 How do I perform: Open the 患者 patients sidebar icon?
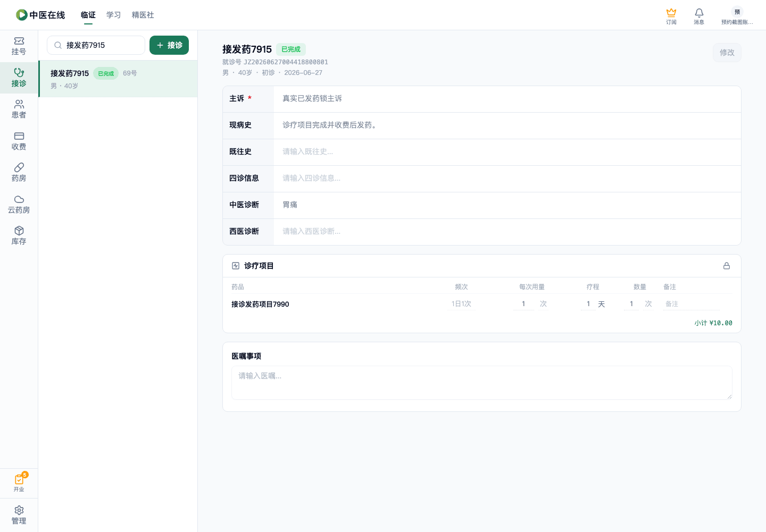[19, 109]
